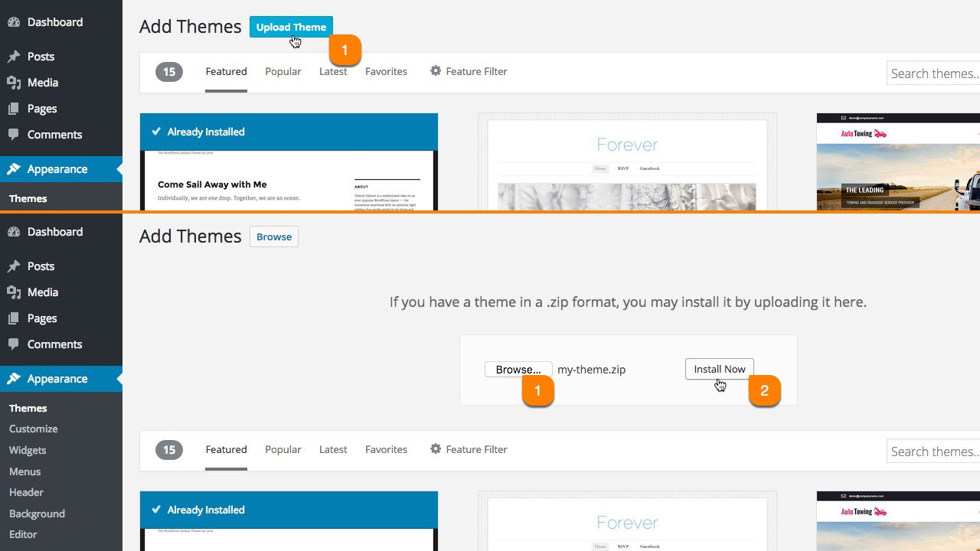Viewport: 980px width, 551px height.
Task: Click Appearance paintbrush icon in bottom screenshot sidebar
Action: (x=14, y=379)
